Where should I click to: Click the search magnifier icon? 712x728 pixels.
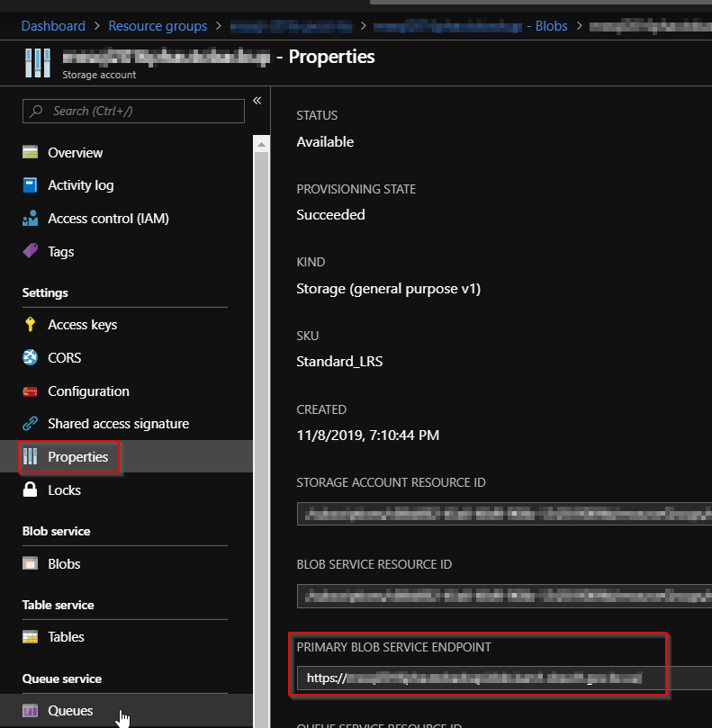click(36, 111)
